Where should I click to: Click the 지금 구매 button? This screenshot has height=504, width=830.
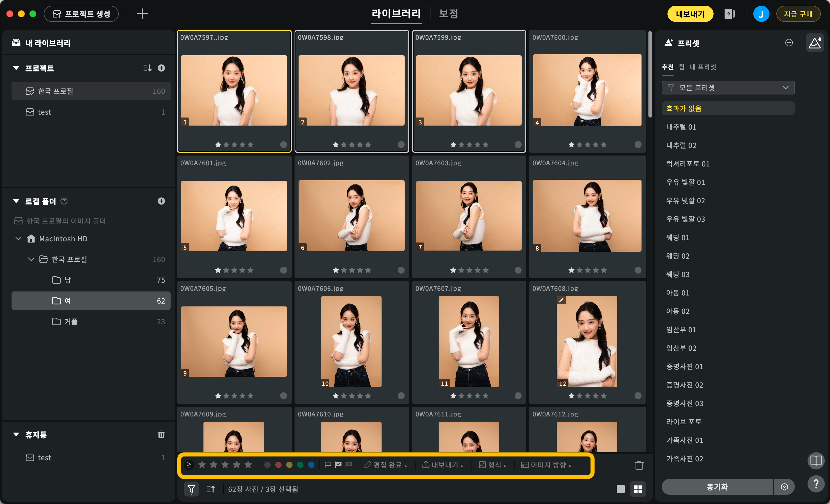tap(798, 14)
